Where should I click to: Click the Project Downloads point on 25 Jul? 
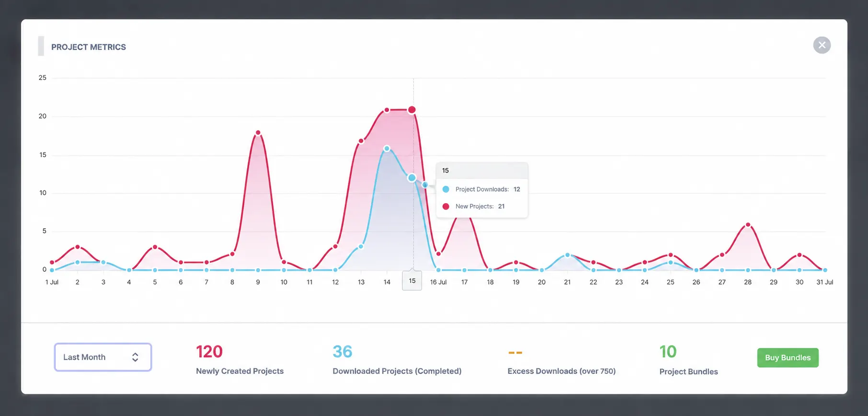671,263
